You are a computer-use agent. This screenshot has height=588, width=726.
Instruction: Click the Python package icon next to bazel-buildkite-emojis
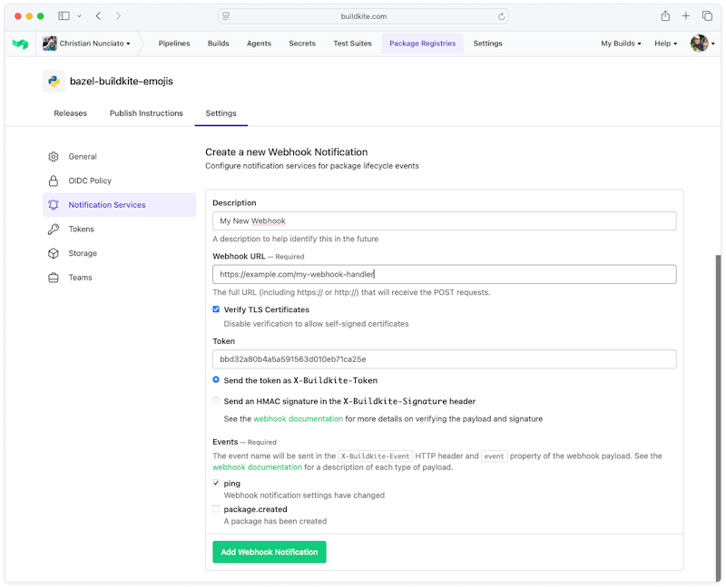coord(54,82)
